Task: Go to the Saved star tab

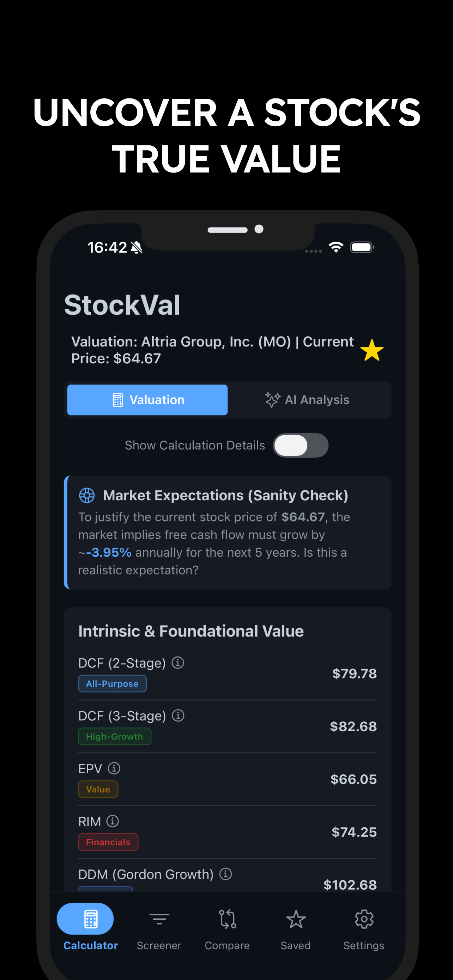Action: pyautogui.click(x=296, y=928)
